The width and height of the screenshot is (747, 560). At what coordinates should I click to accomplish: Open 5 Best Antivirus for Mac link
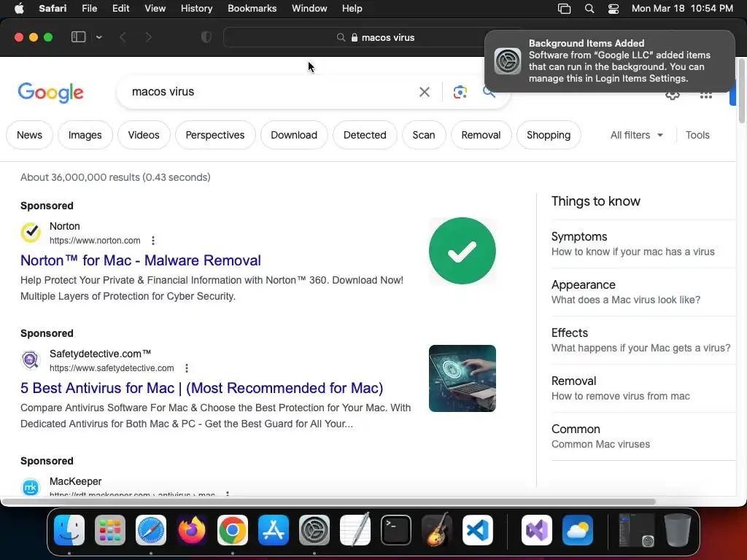pos(201,388)
